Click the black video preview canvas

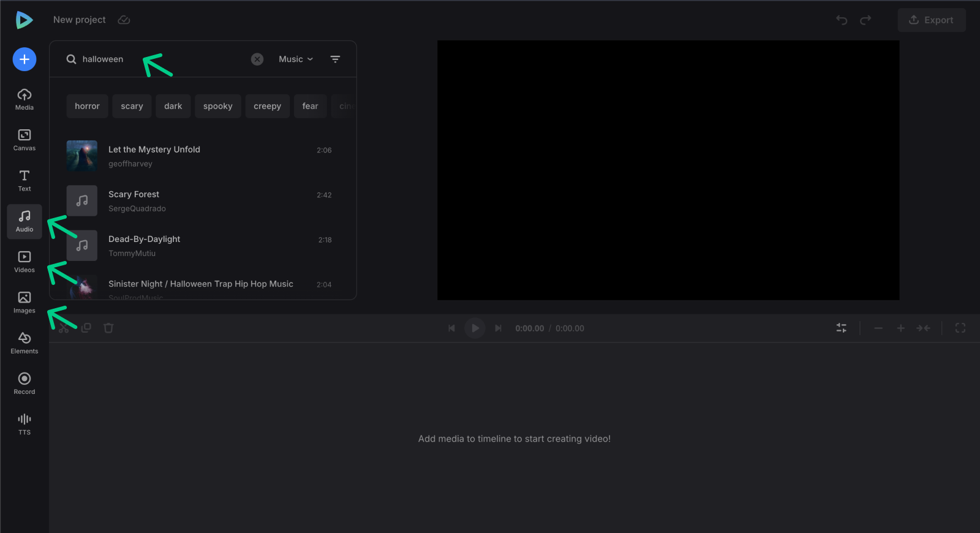668,170
